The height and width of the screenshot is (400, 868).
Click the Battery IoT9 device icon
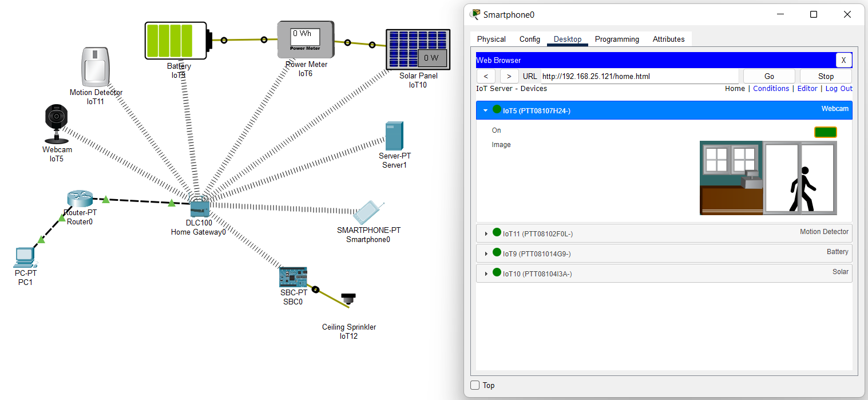click(x=176, y=41)
